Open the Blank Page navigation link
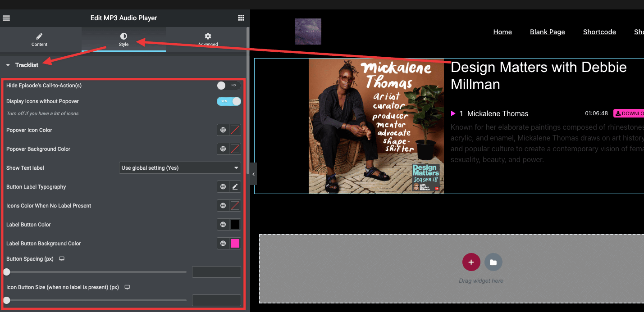This screenshot has height=312, width=644. [x=547, y=32]
